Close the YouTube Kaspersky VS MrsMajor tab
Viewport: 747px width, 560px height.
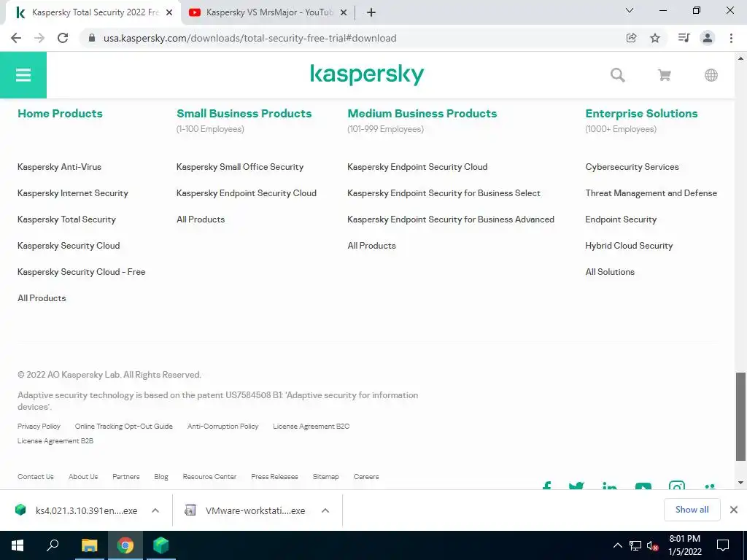(x=343, y=13)
